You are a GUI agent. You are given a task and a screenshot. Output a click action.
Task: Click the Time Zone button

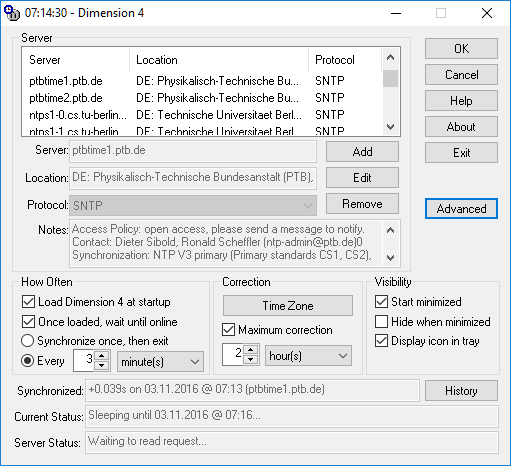(x=288, y=305)
